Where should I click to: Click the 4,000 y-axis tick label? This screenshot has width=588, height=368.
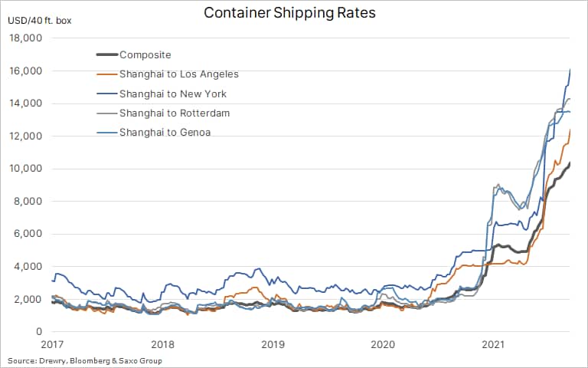(29, 267)
